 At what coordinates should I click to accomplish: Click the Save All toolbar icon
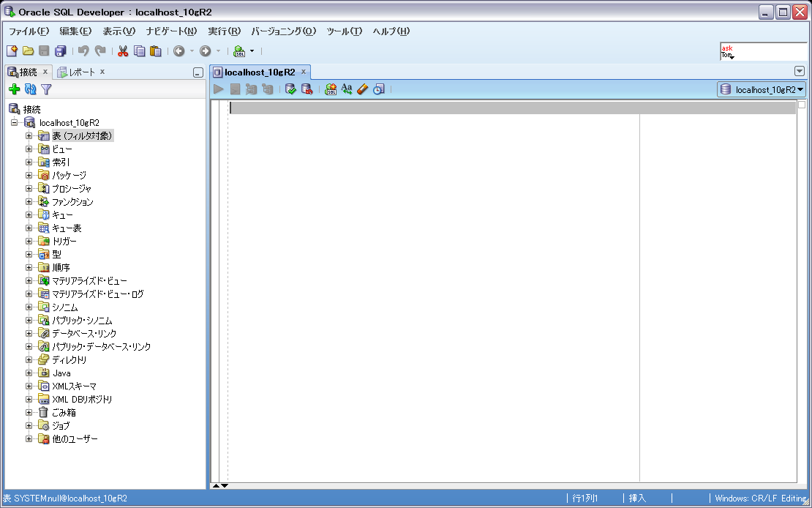(61, 51)
